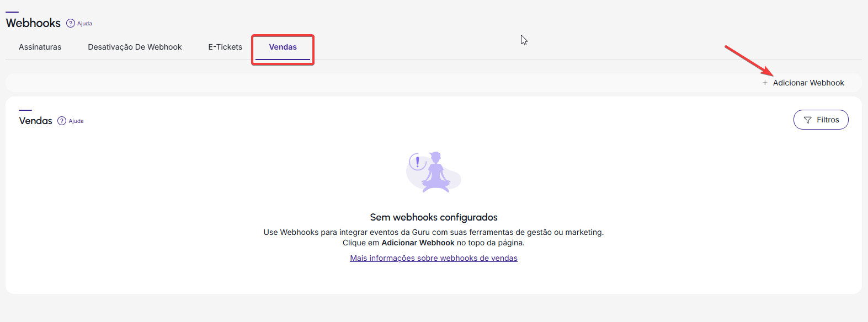The image size is (868, 322).
Task: Open Ajuda link beside Vendas heading
Action: [x=76, y=121]
